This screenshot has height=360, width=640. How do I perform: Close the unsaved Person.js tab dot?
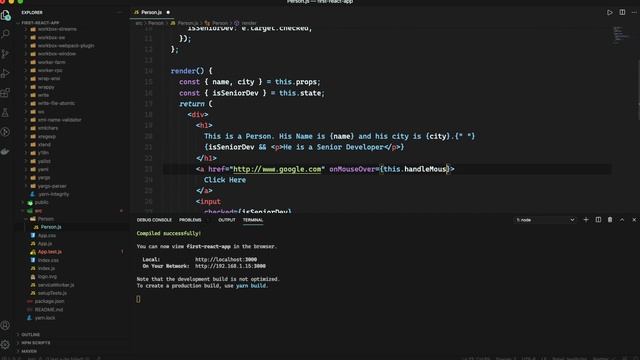tap(168, 13)
